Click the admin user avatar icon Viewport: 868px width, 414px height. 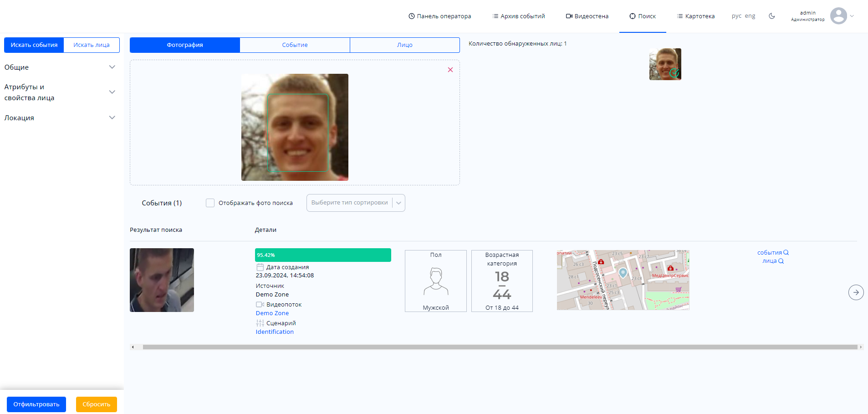(x=838, y=16)
